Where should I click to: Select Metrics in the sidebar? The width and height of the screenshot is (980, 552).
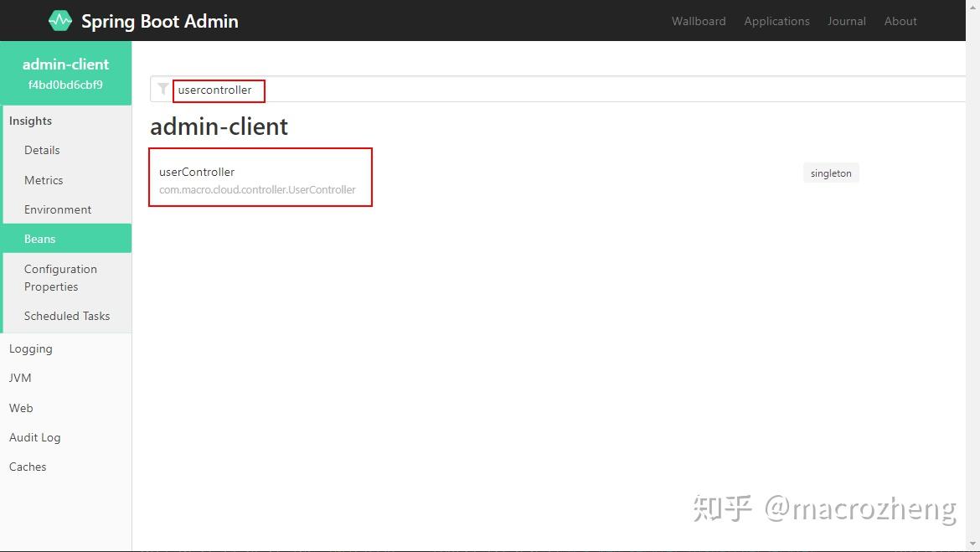click(x=44, y=180)
